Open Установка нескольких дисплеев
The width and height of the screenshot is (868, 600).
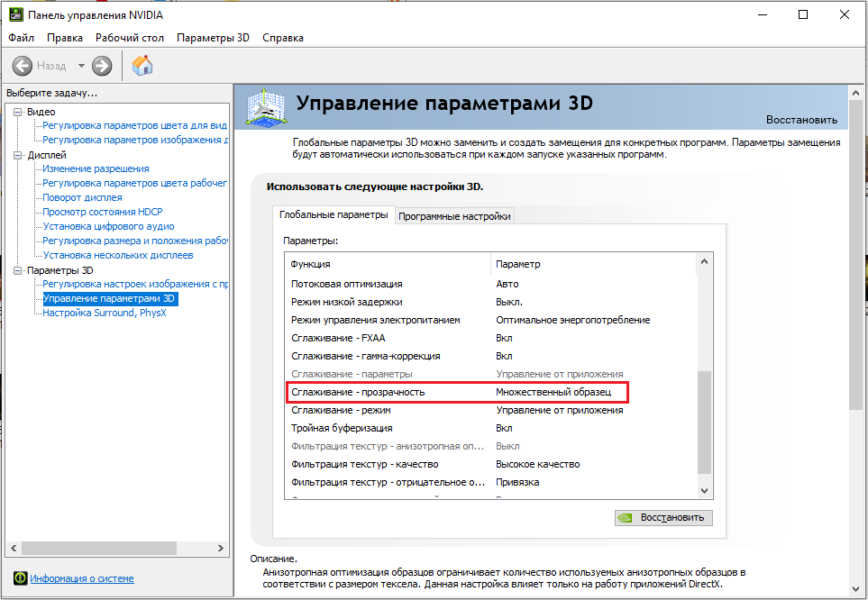tap(118, 255)
